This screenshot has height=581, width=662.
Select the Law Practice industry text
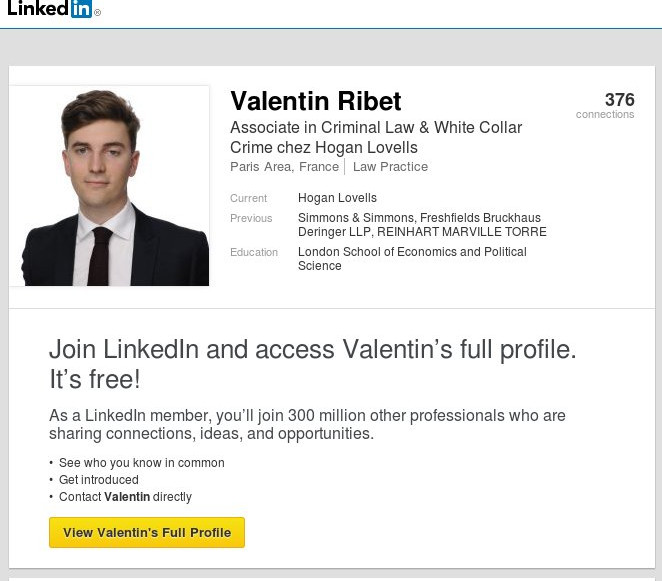[391, 167]
